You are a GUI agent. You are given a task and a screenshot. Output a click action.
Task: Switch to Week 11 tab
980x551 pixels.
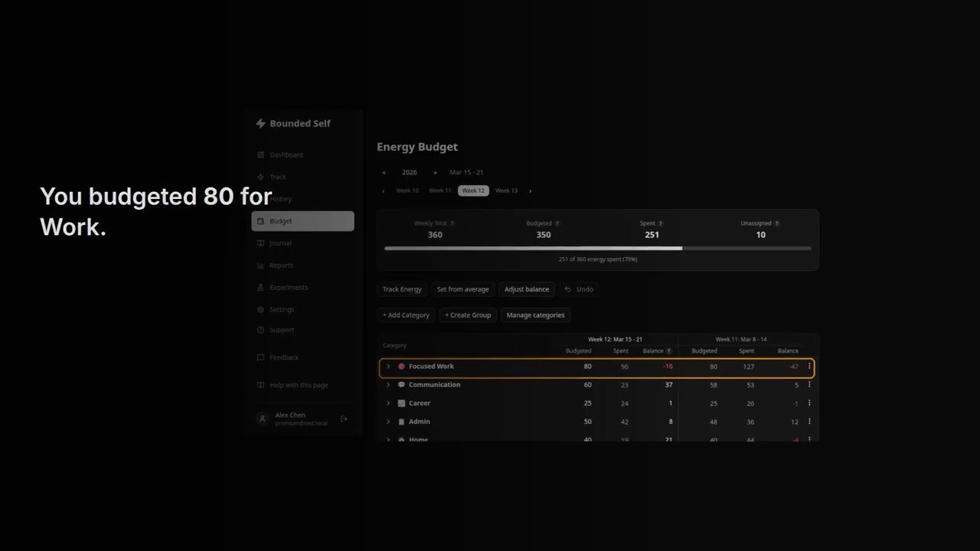[440, 191]
